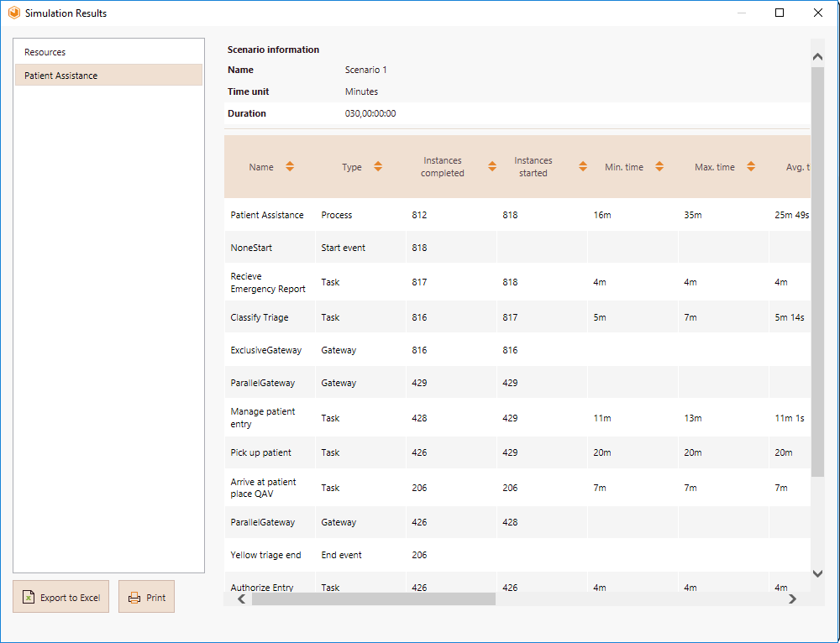Sort by Instances completed arrows
840x643 pixels.
coord(492,166)
